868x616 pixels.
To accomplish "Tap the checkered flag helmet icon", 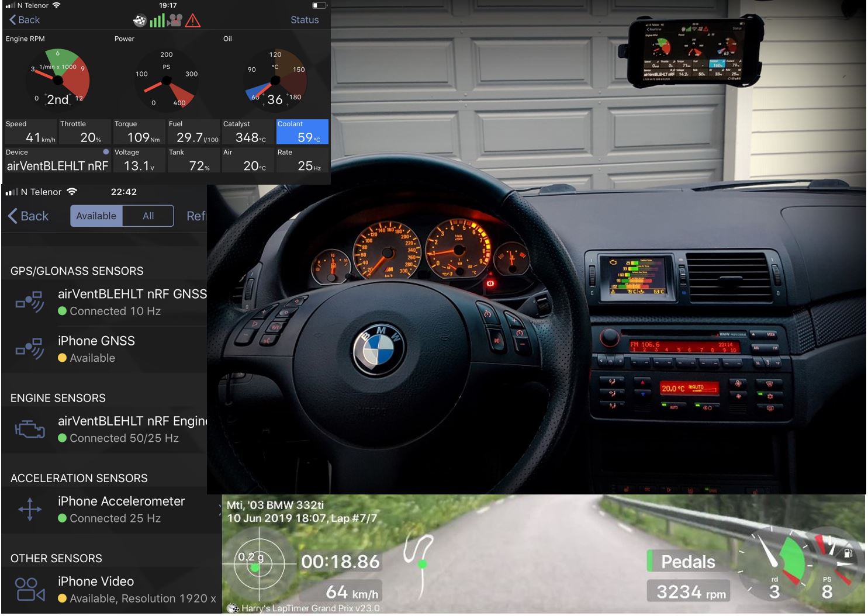I will point(140,21).
